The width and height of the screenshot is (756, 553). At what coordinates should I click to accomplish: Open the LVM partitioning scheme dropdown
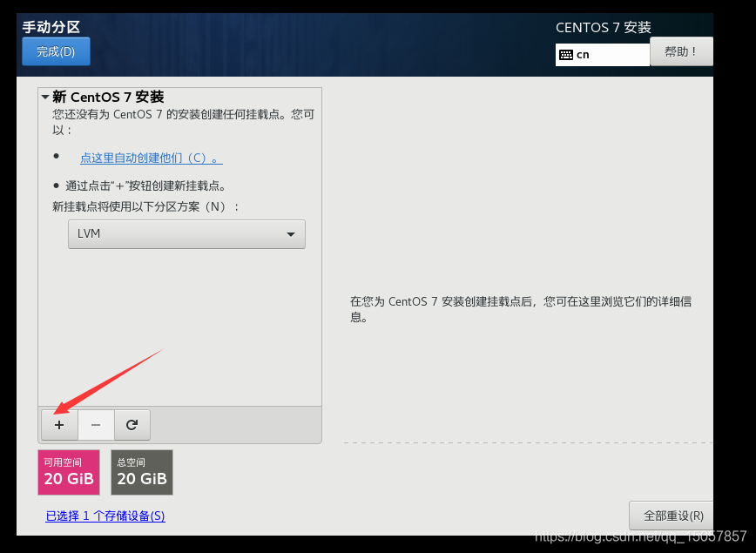pos(186,234)
